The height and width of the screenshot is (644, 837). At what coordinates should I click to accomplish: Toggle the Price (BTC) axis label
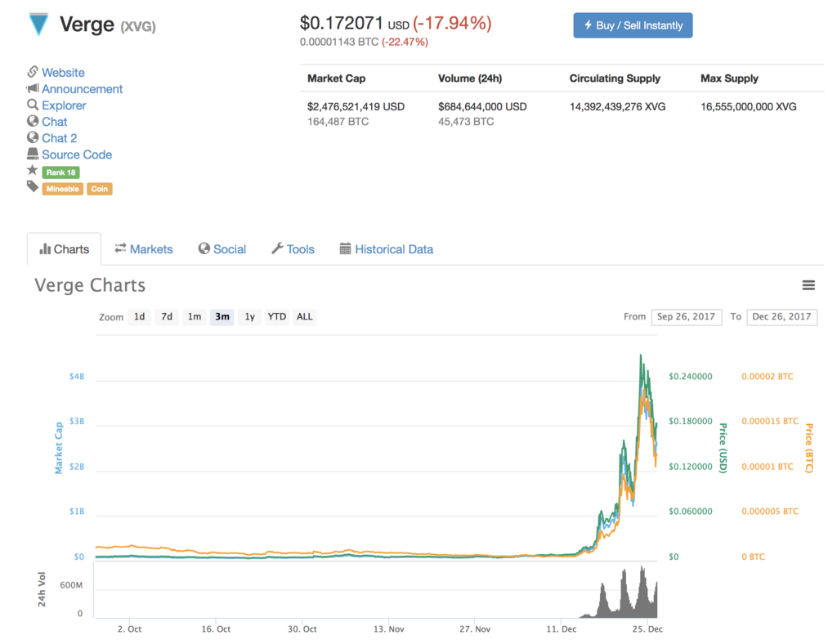809,448
